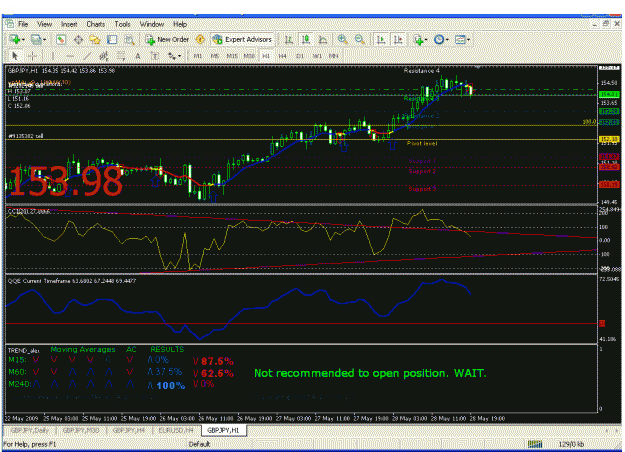Select the crosshair tool
625x452 pixels.
[x=33, y=56]
